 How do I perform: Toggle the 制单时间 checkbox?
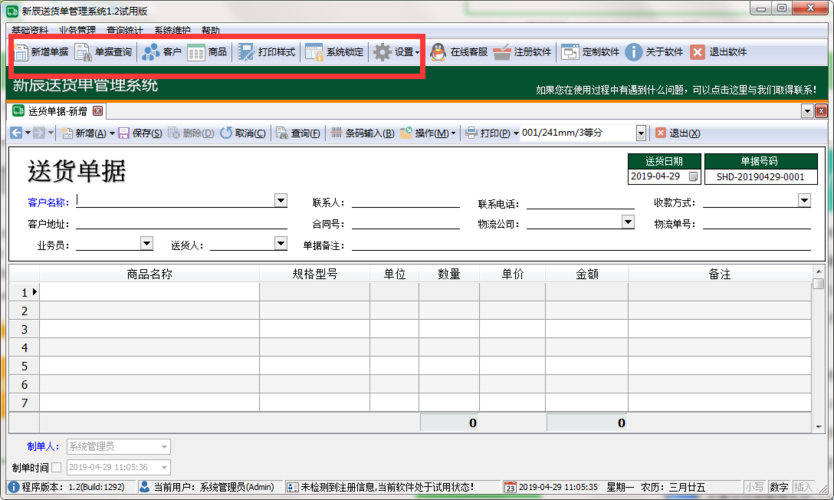pyautogui.click(x=57, y=467)
